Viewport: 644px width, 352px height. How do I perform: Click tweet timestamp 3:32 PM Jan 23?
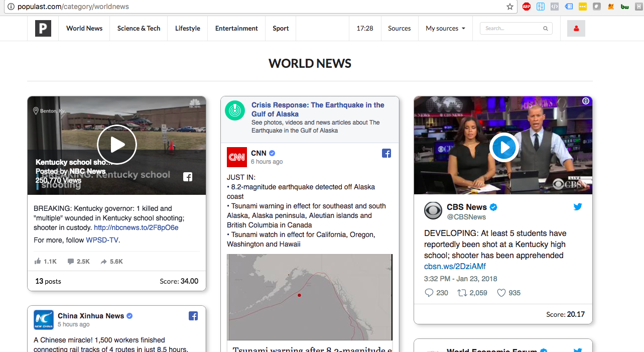click(461, 279)
